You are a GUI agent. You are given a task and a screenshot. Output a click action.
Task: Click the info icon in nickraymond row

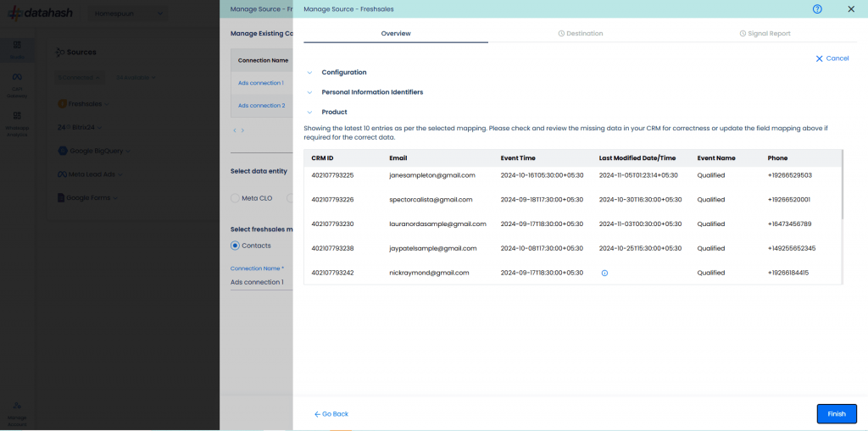point(604,273)
